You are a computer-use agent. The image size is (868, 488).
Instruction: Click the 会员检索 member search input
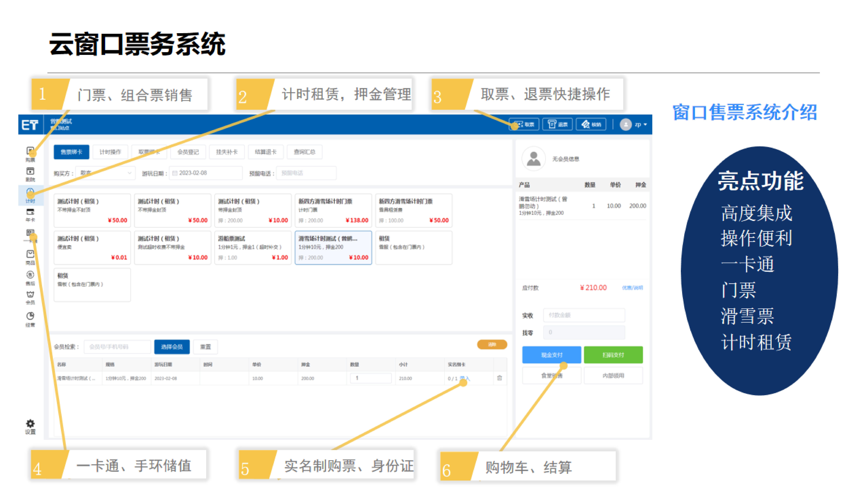point(117,347)
